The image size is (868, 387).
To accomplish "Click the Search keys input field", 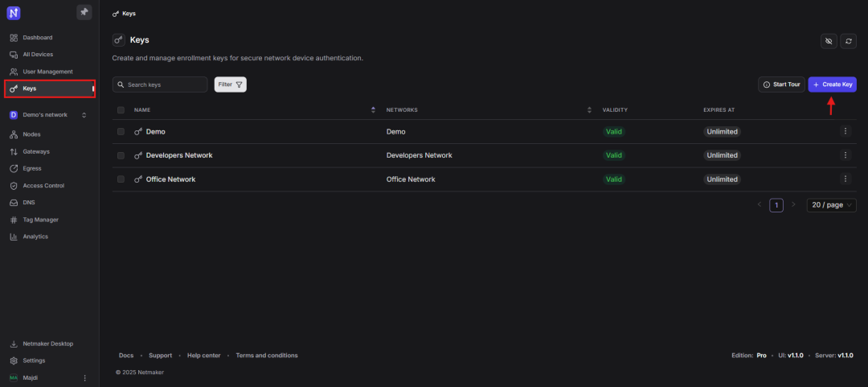I will [x=160, y=84].
